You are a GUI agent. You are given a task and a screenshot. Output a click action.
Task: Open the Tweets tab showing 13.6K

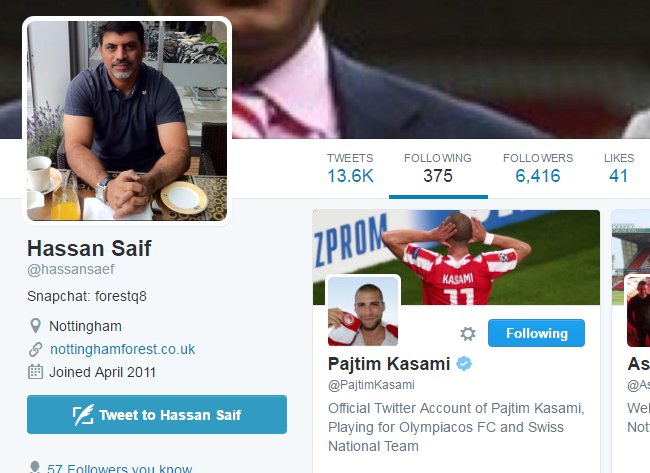[x=350, y=168]
